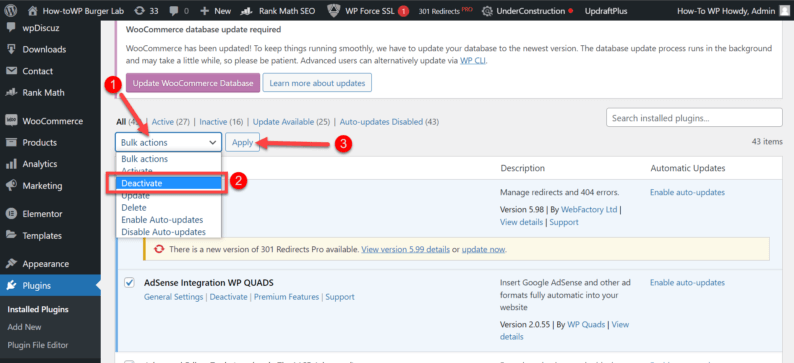Image resolution: width=794 pixels, height=363 pixels.
Task: Deactivate AdSense Integration WP QUADS plugin link
Action: point(228,297)
